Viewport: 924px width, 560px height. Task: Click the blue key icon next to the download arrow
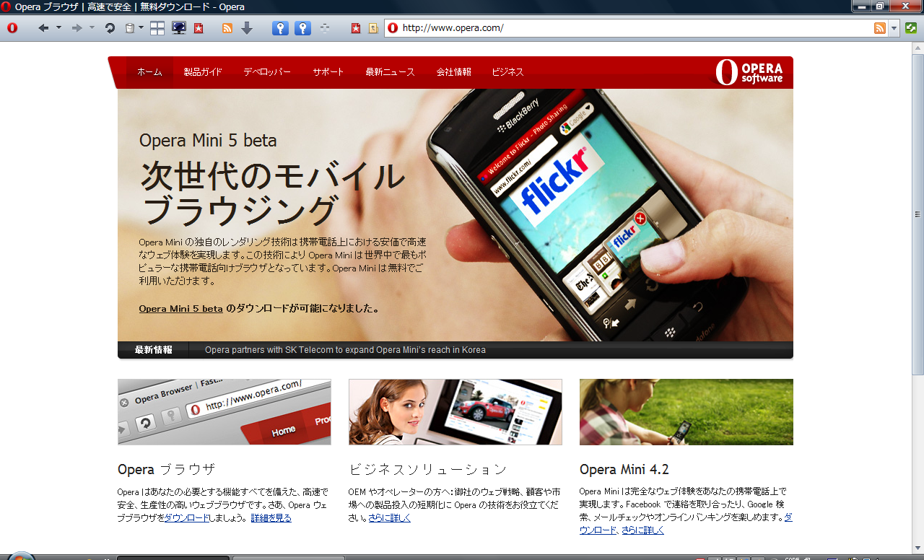pos(280,28)
